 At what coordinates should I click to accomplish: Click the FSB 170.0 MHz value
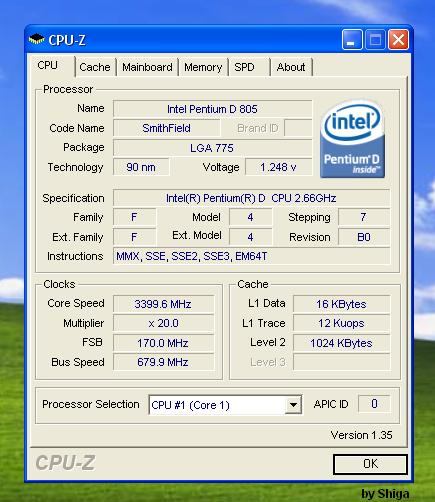tap(163, 343)
